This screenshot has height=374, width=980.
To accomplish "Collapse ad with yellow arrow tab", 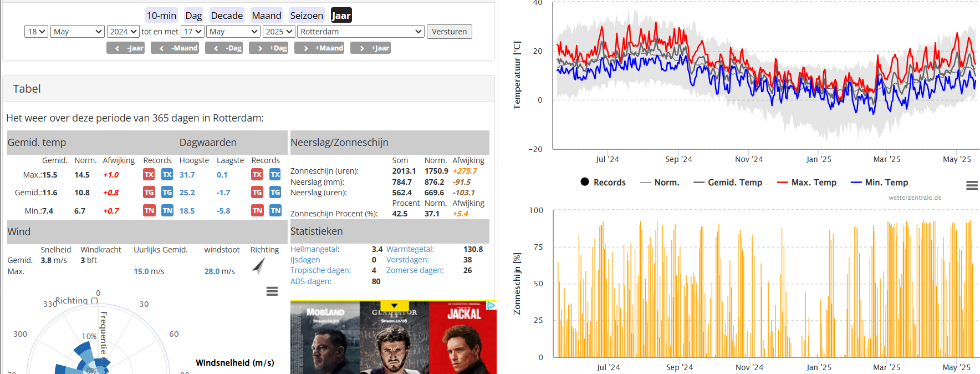I will pos(394,306).
